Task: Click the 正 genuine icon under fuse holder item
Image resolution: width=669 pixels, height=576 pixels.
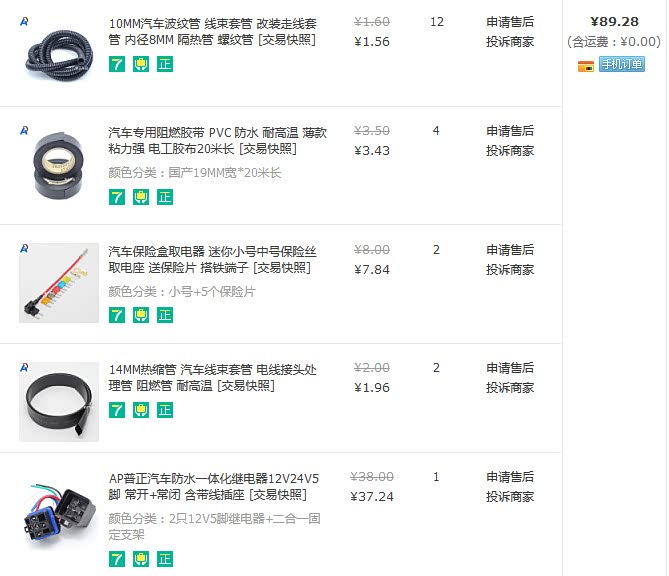Action: (165, 315)
